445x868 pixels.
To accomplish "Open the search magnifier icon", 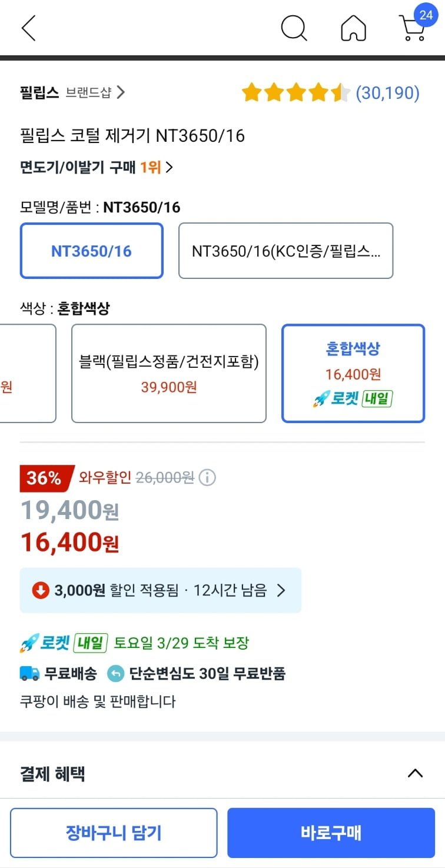I will tap(294, 28).
